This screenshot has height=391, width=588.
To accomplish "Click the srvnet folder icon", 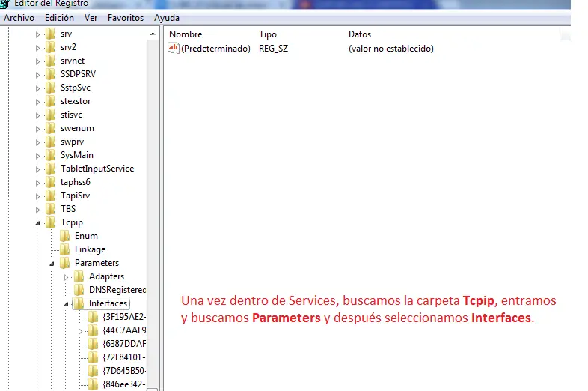I will (x=51, y=61).
